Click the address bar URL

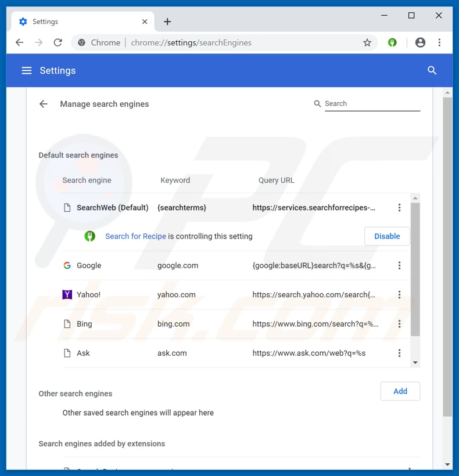[x=191, y=43]
